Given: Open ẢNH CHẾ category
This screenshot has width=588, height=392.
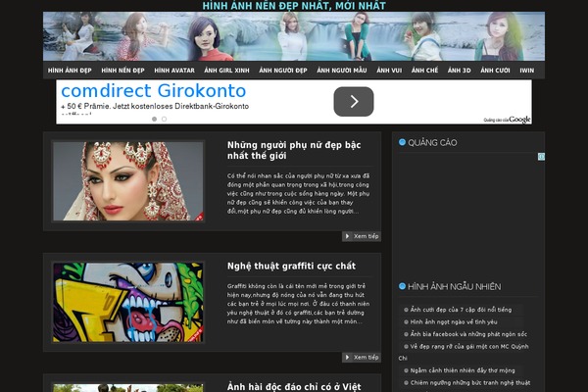Looking at the screenshot, I should click(x=424, y=71).
